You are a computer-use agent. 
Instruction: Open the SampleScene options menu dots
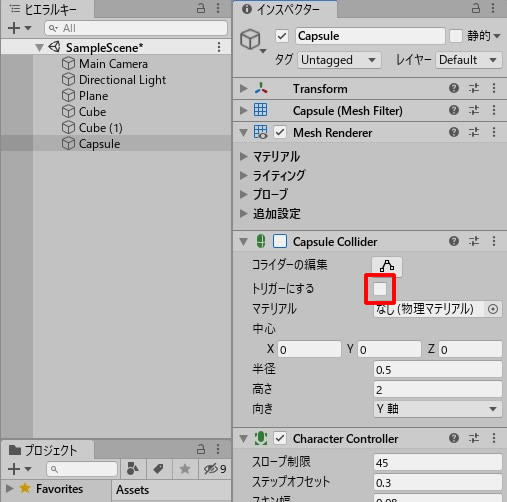(x=219, y=47)
